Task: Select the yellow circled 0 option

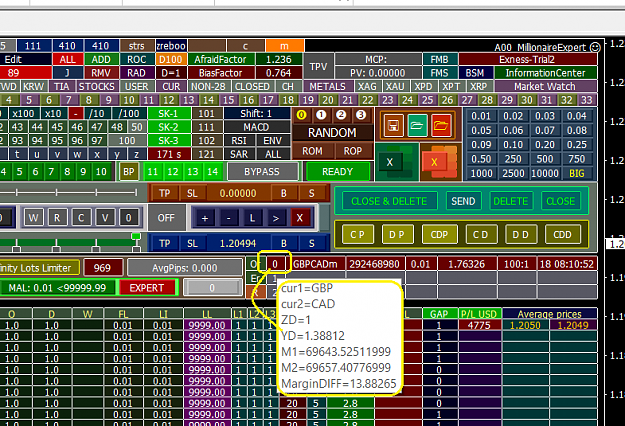Action: [301, 115]
